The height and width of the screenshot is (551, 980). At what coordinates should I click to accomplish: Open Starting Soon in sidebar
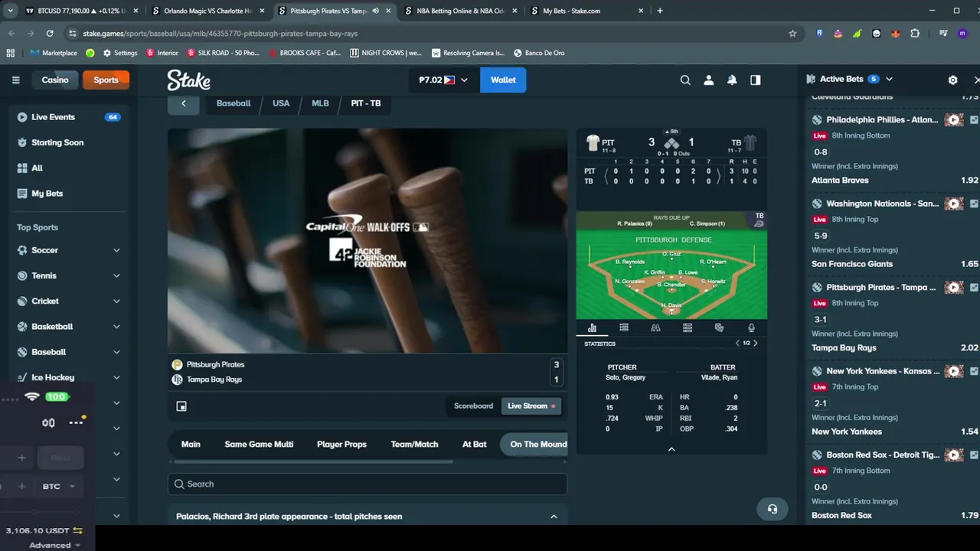pyautogui.click(x=69, y=142)
